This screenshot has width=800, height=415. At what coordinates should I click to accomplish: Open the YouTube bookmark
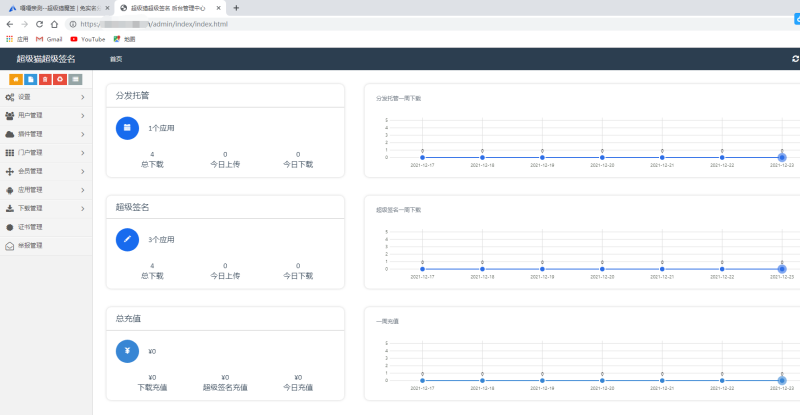coord(88,39)
